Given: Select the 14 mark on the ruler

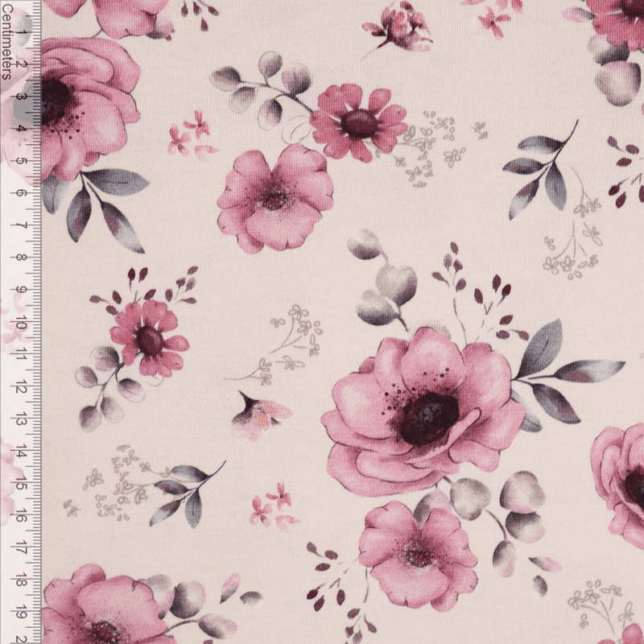Looking at the screenshot, I should (20, 451).
